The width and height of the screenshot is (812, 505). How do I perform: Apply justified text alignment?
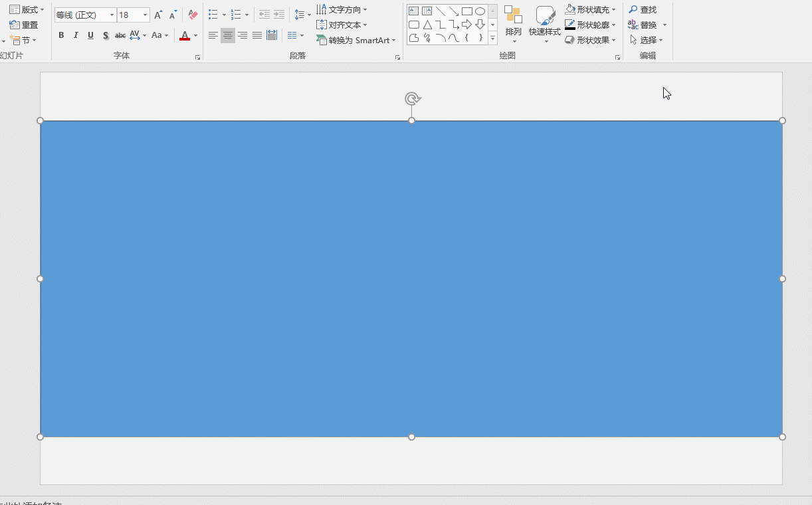click(257, 35)
